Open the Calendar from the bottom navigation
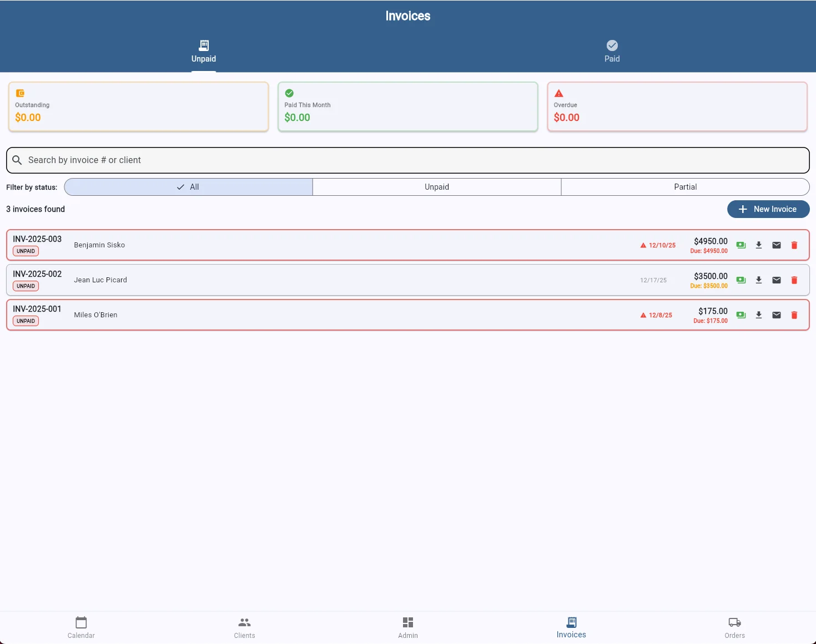Screen dimensions: 816x644 [81, 627]
